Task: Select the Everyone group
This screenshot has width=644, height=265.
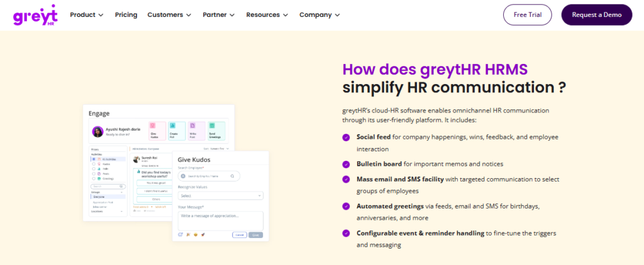Action: (x=108, y=197)
